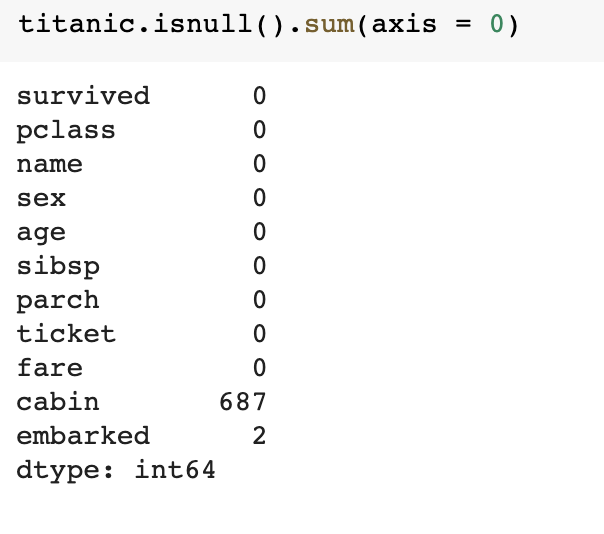Click the embarked count value 2
Viewport: 604px width, 534px height.
coord(259,436)
